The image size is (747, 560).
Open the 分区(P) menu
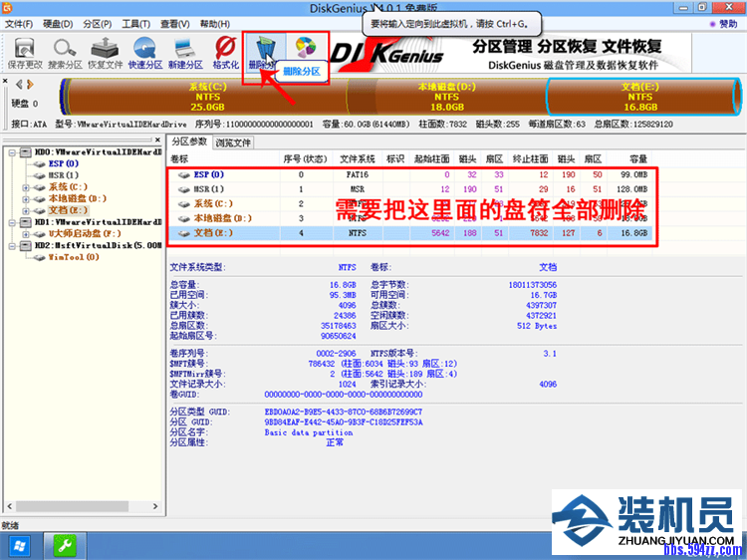click(96, 23)
